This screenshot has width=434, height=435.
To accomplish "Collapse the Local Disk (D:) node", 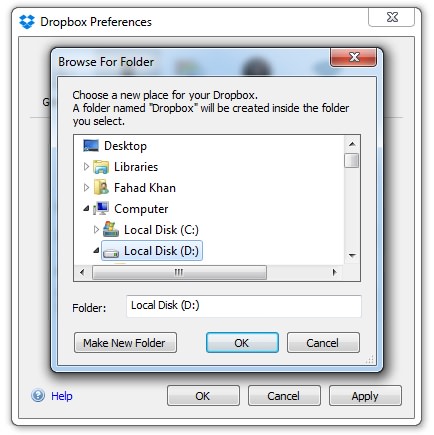I will pyautogui.click(x=96, y=250).
